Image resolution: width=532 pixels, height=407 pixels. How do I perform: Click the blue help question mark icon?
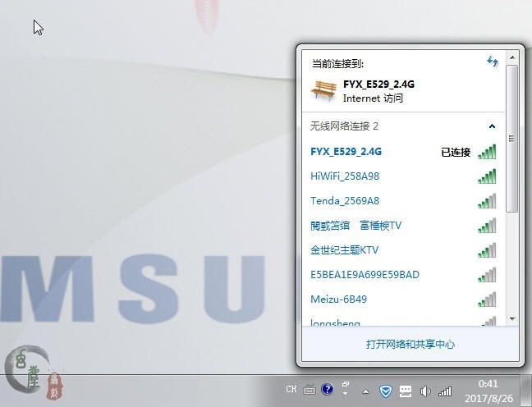click(328, 390)
